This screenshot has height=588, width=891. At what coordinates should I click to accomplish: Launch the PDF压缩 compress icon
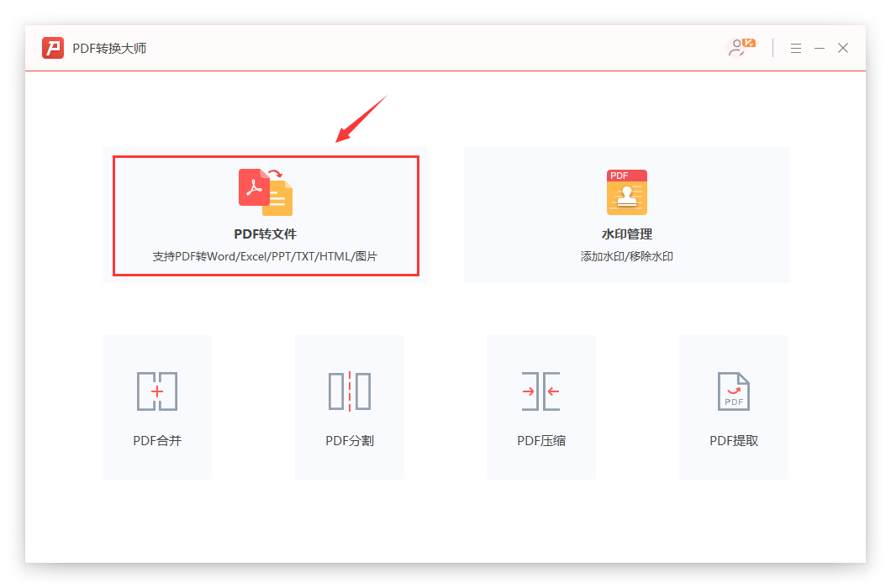coord(541,391)
